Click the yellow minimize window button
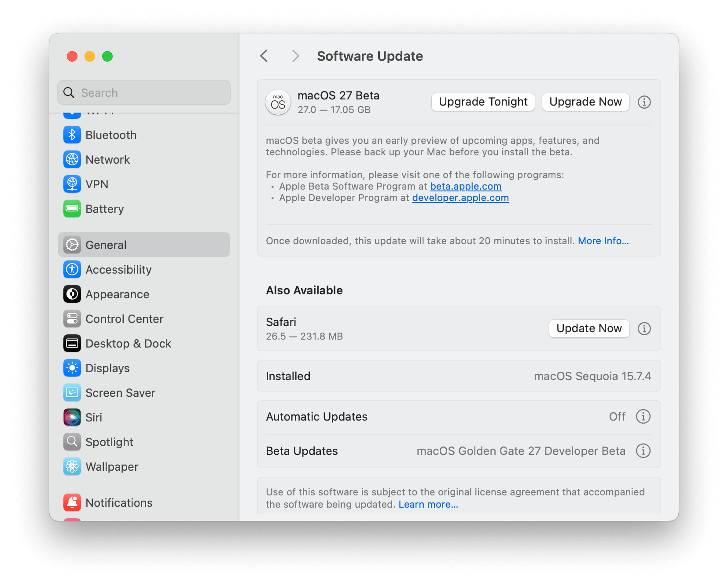 point(90,56)
